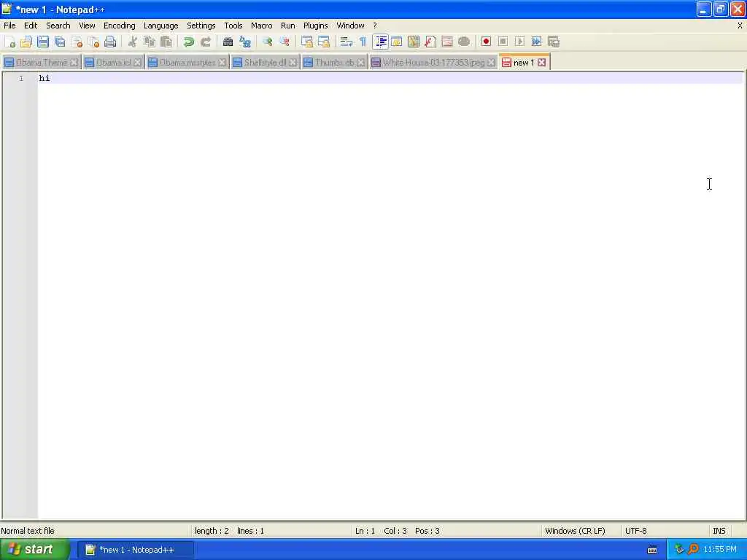
Task: Toggle synchronize vertical scrolling icon
Action: click(x=307, y=42)
